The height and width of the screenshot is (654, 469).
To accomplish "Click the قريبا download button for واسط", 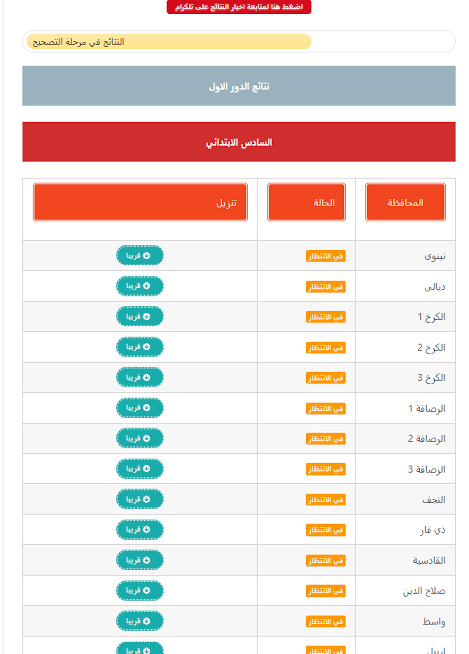I will click(x=140, y=621).
